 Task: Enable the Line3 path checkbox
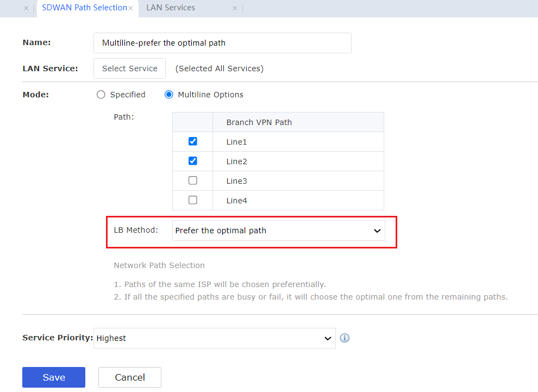[x=192, y=181]
